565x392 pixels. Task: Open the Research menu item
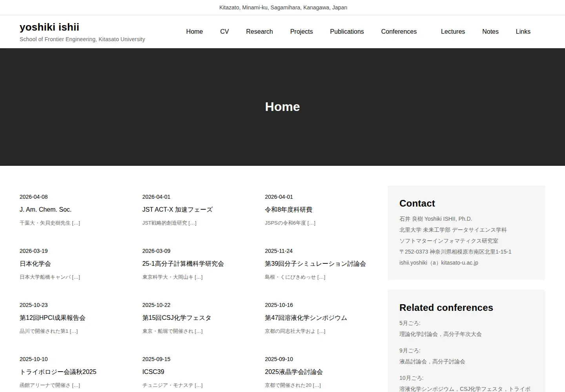[259, 32]
